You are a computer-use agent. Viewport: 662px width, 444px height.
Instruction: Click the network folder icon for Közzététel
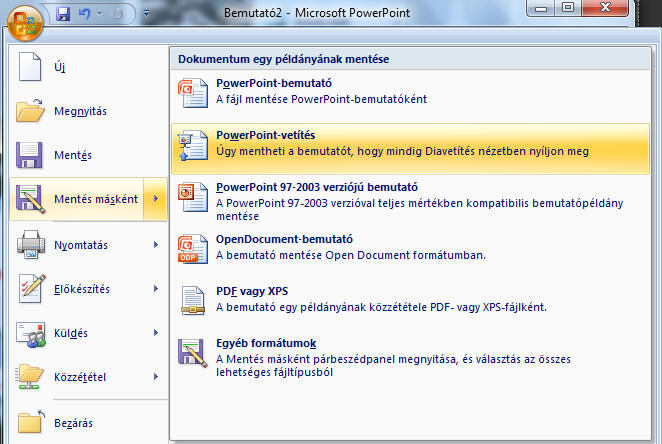point(30,376)
